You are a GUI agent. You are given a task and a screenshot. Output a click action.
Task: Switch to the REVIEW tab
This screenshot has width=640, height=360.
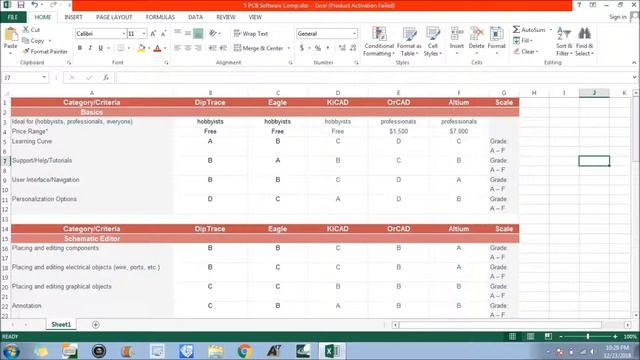pos(226,17)
